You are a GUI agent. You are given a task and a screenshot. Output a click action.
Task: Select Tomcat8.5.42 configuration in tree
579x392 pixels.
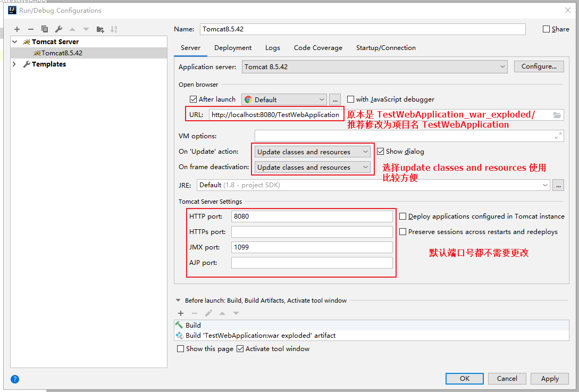[x=89, y=53]
